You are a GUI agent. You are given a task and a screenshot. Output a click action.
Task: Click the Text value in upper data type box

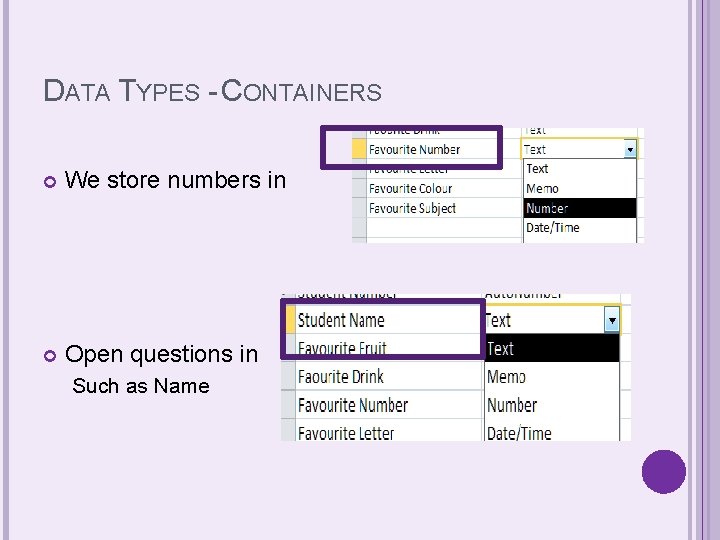pyautogui.click(x=535, y=149)
